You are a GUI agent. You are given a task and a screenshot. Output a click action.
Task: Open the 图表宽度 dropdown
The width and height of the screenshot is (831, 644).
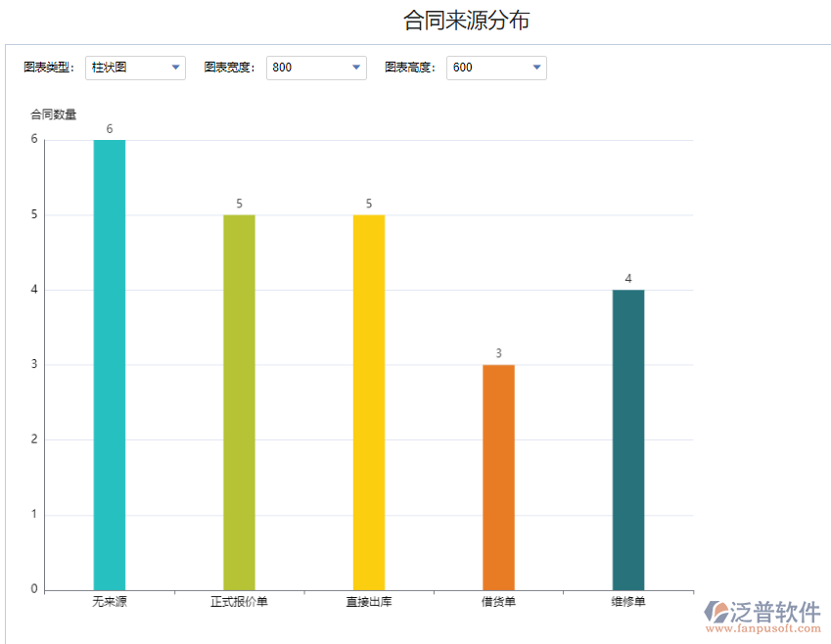(315, 68)
